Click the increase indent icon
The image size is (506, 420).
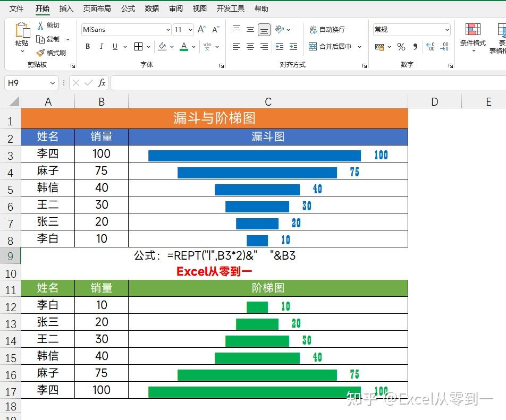point(292,47)
